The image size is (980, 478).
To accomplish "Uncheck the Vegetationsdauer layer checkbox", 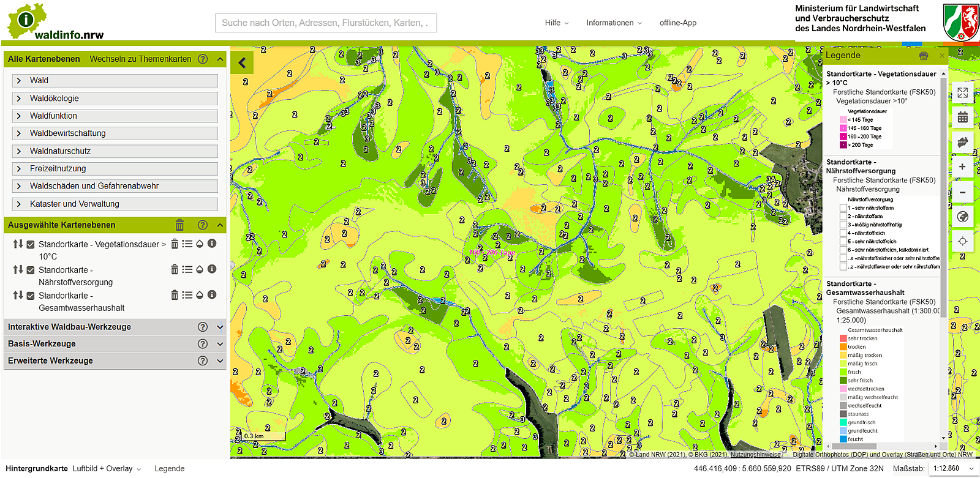I will coord(31,244).
